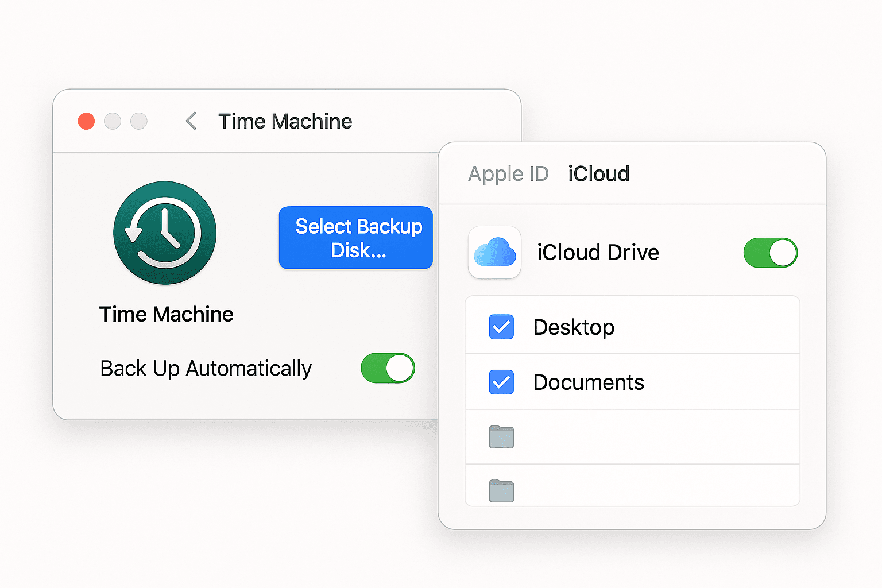The image size is (882, 588).
Task: Turn off the iCloud Drive switch
Action: pyautogui.click(x=771, y=253)
